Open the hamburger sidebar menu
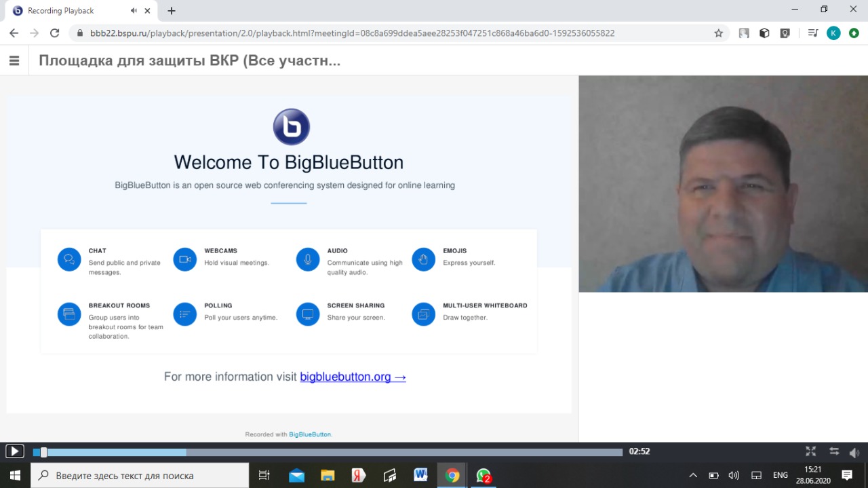Screen dimensions: 868x488 (14, 61)
